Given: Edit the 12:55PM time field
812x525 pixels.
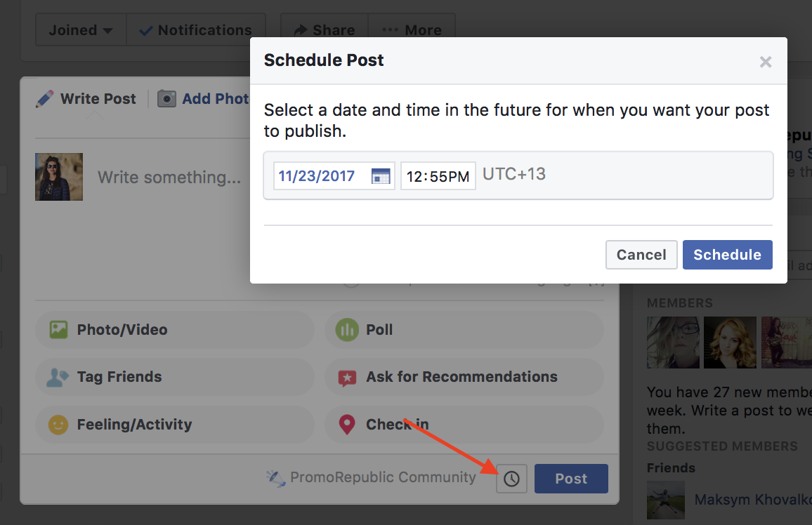Looking at the screenshot, I should pyautogui.click(x=438, y=176).
